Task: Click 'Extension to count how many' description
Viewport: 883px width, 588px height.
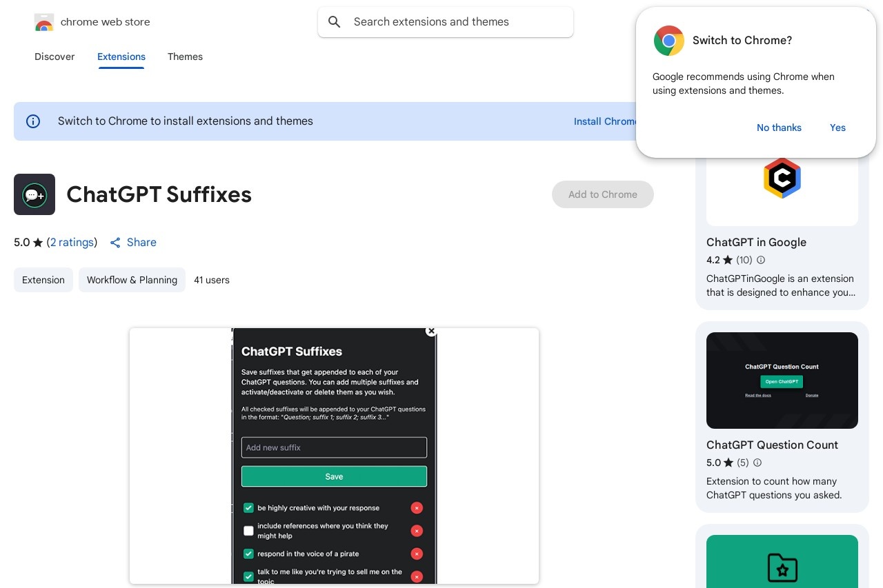Action: click(x=774, y=488)
